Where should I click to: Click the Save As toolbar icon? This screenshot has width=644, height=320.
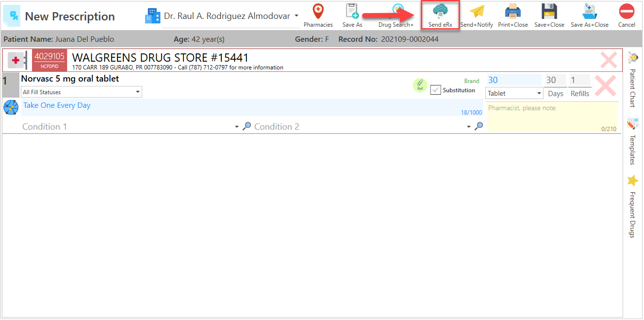tap(352, 16)
